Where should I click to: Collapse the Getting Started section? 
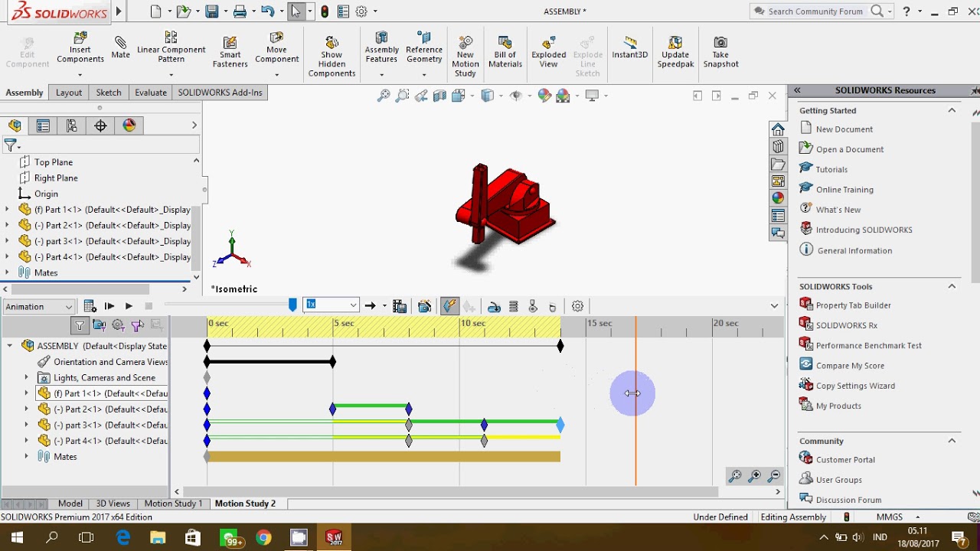pyautogui.click(x=952, y=110)
